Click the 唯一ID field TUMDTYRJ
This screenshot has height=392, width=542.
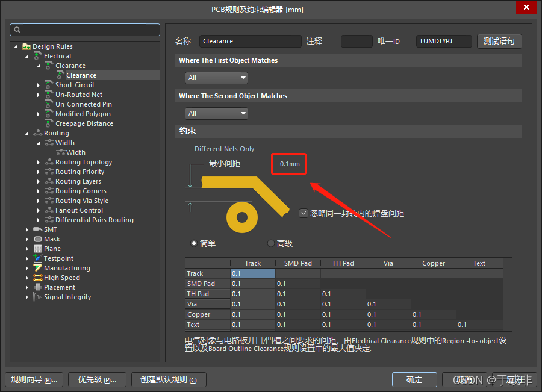pos(444,41)
